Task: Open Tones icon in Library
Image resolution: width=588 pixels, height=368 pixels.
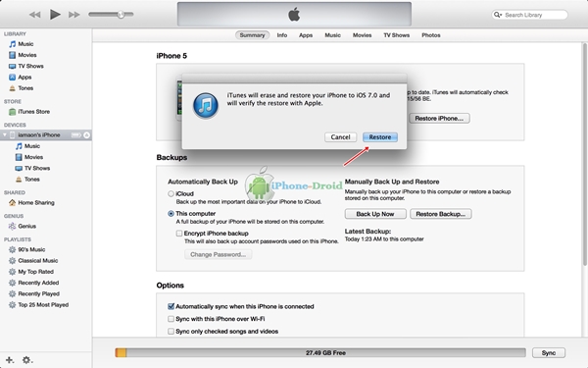Action: [x=13, y=88]
